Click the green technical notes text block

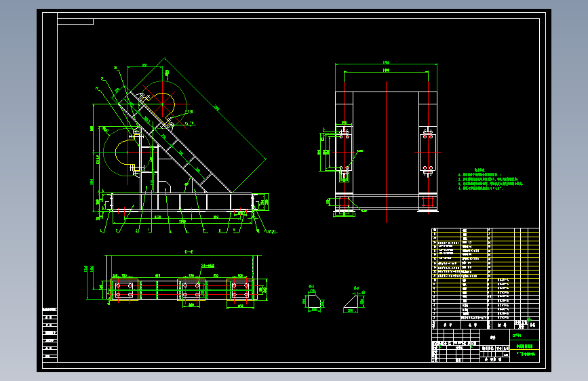tap(490, 179)
